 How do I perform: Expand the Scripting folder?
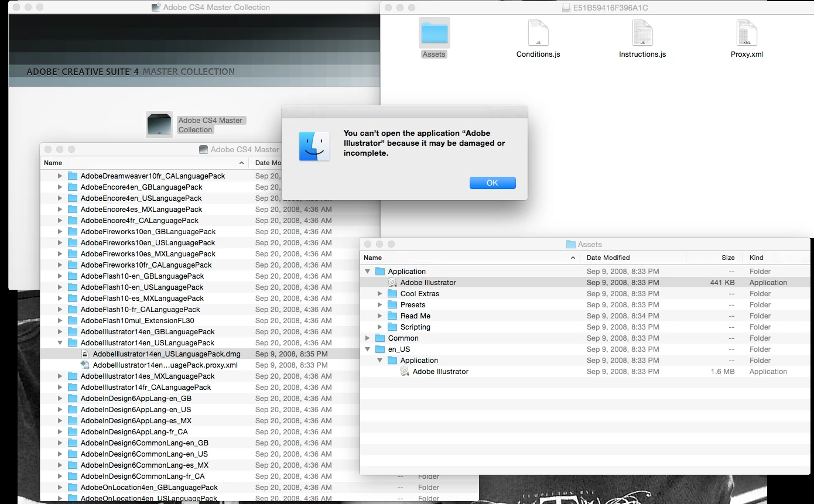380,327
